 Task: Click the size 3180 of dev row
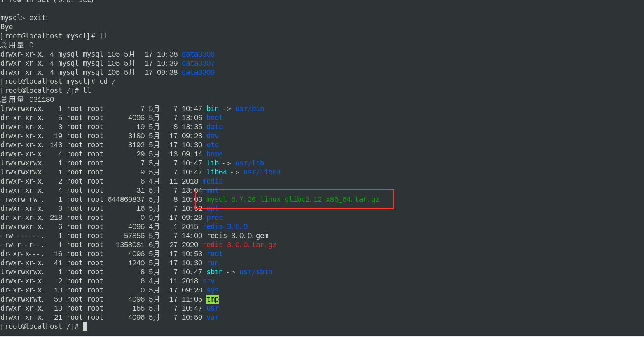click(x=136, y=136)
